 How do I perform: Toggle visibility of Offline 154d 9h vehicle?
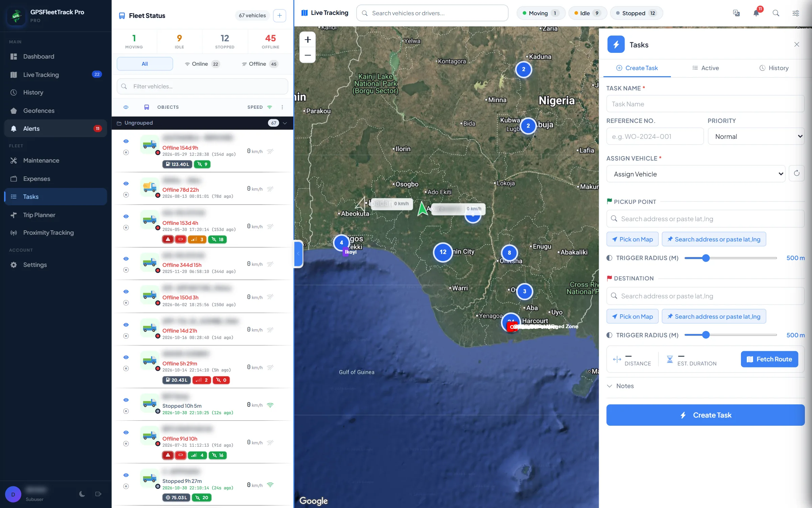click(126, 141)
